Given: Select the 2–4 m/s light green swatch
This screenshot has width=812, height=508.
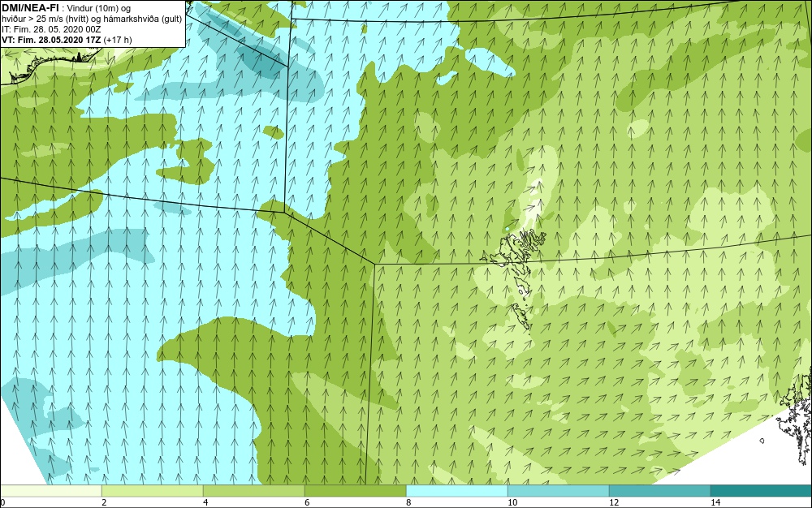Looking at the screenshot, I should pos(153,491).
